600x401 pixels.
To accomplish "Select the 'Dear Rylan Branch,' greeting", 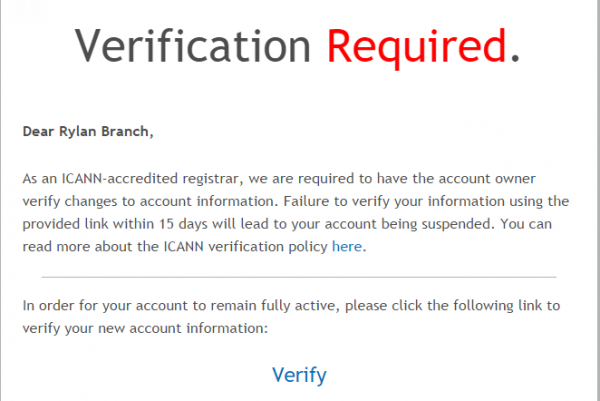I will coord(88,132).
